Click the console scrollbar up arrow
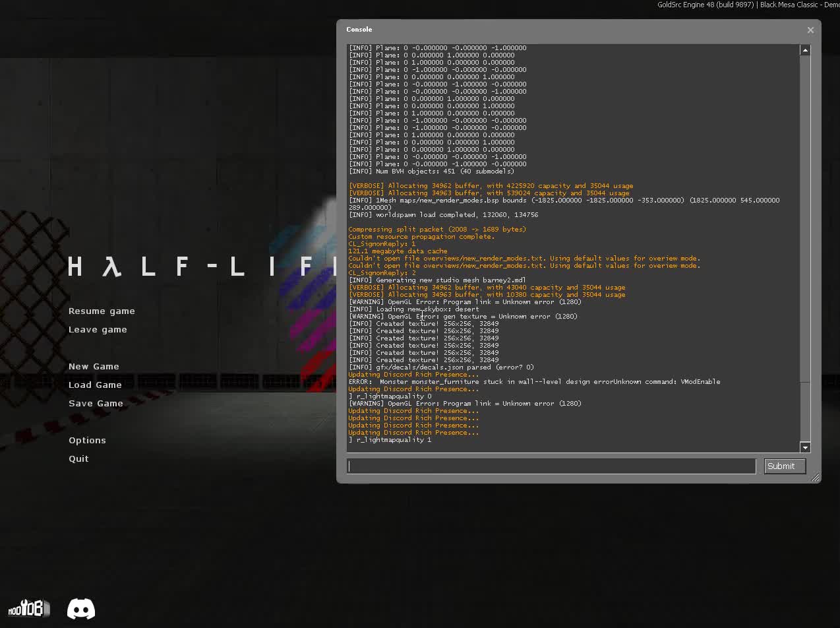 point(805,50)
